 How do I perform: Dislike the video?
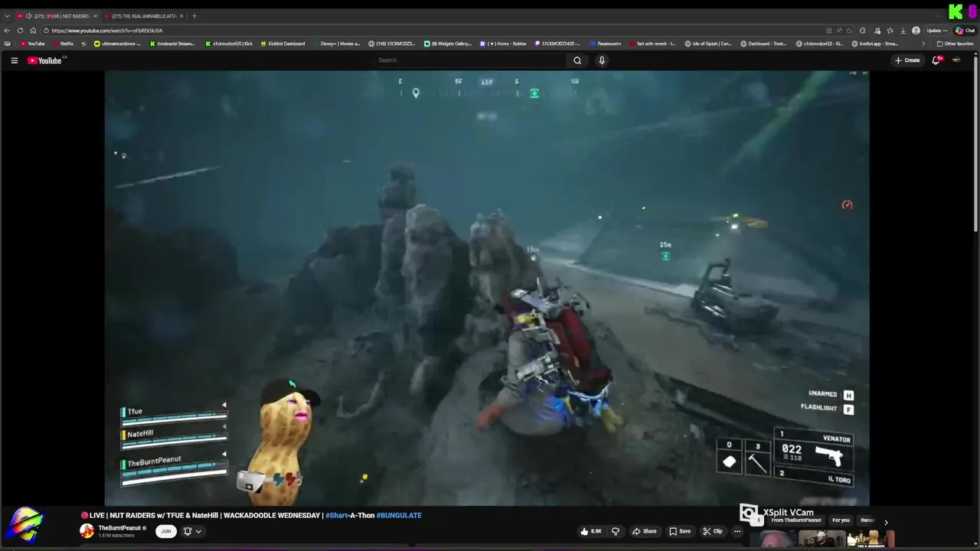615,531
